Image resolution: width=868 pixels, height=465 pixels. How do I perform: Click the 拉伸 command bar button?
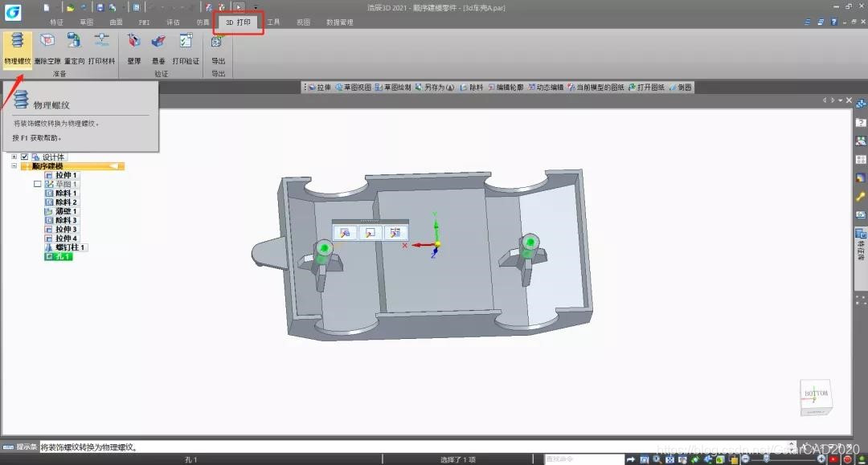click(x=319, y=88)
